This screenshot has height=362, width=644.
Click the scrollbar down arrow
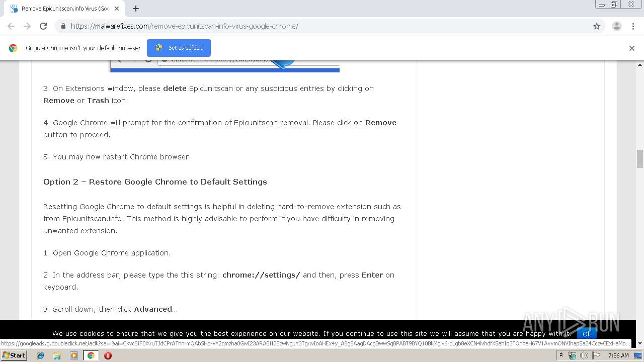pyautogui.click(x=640, y=343)
